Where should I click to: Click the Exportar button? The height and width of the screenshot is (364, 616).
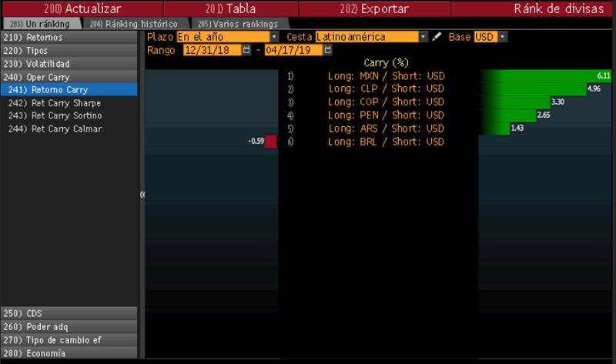click(373, 9)
